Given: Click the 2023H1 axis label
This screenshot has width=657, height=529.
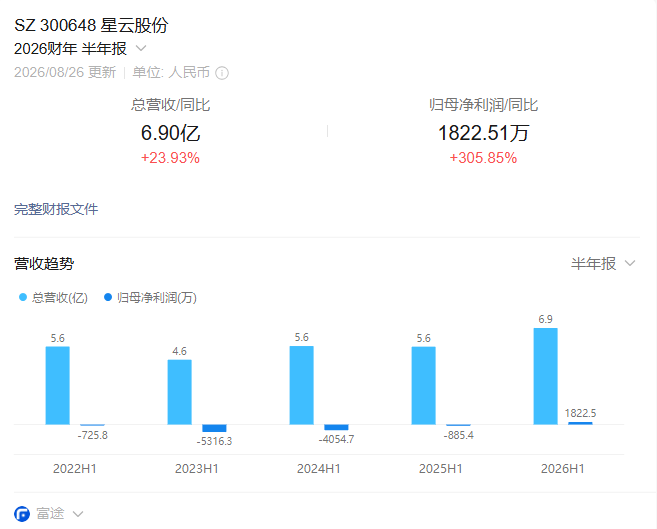Looking at the screenshot, I should click(x=197, y=468).
